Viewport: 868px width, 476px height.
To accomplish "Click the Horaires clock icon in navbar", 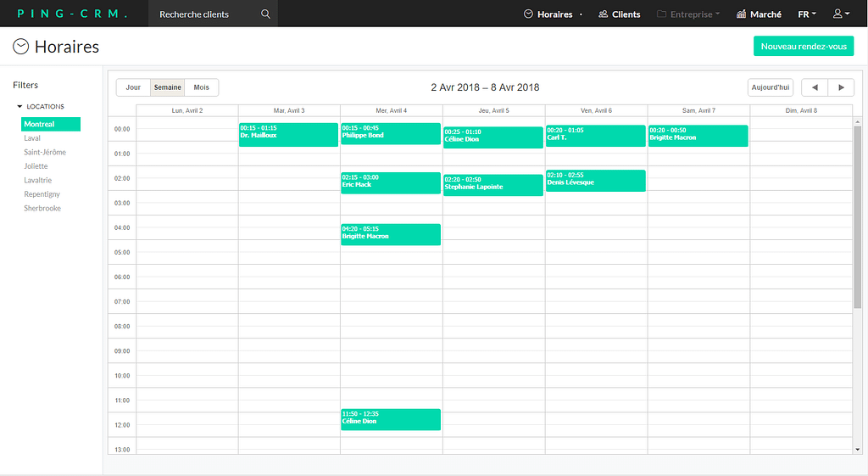I will [x=529, y=14].
